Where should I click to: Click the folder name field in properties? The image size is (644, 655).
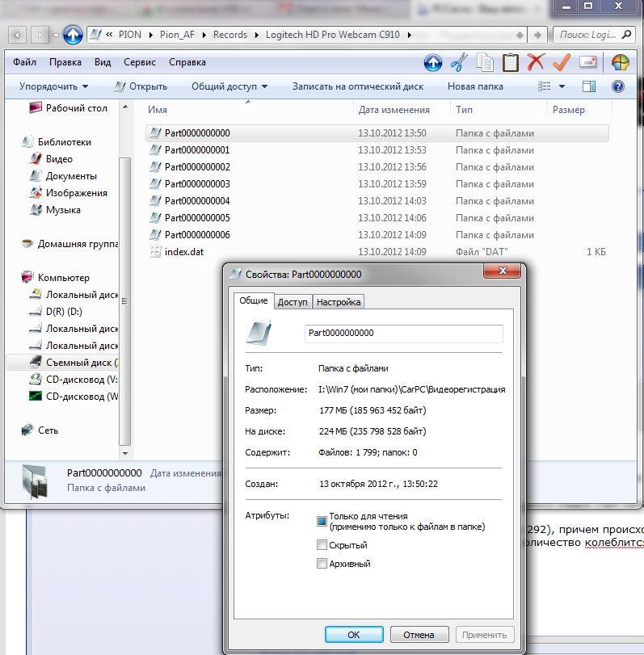404,333
